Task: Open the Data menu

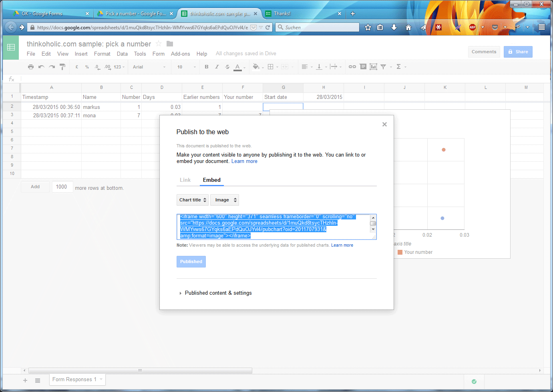Action: (x=122, y=54)
